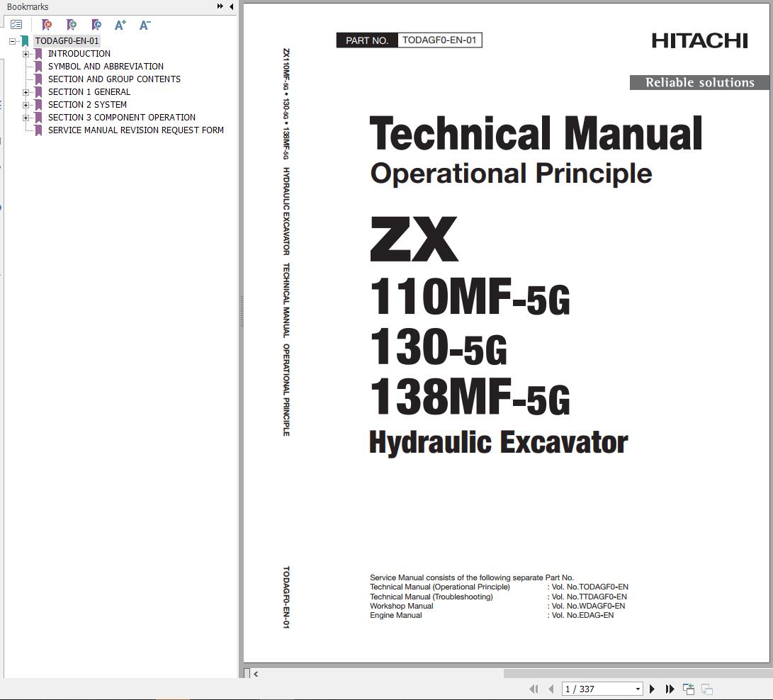Click the Vol. No.WDAGF0-EN text

[587, 606]
